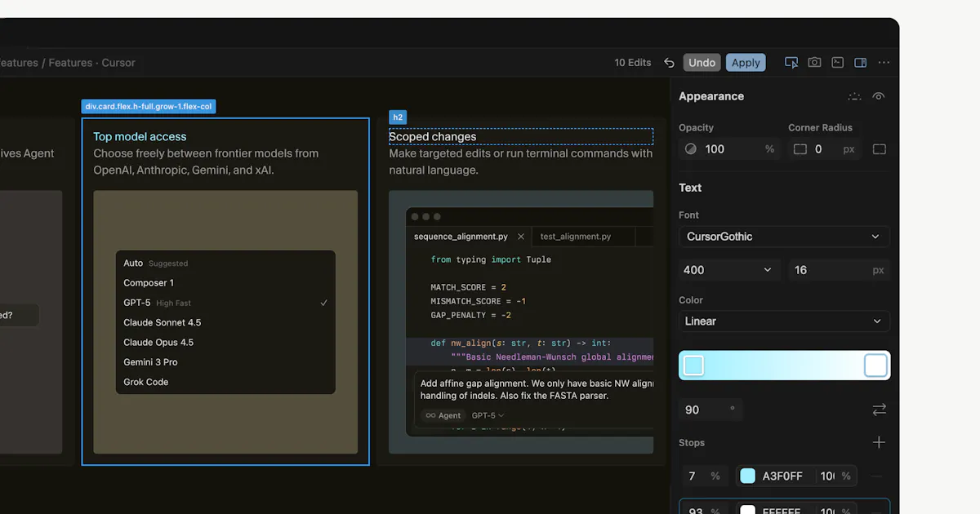Viewport: 980px width, 514px height.
Task: Click the corner radius dashed square icon
Action: (x=800, y=149)
